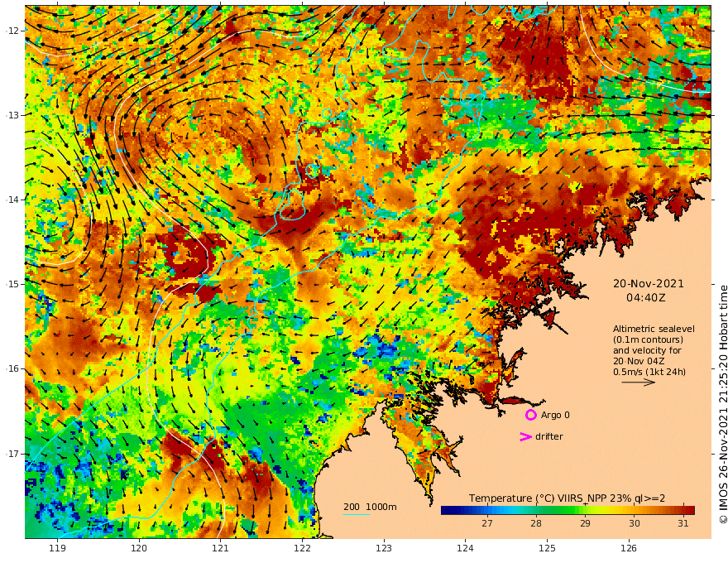
Task: Click longitude label 123 on the axis
Action: pyautogui.click(x=384, y=548)
